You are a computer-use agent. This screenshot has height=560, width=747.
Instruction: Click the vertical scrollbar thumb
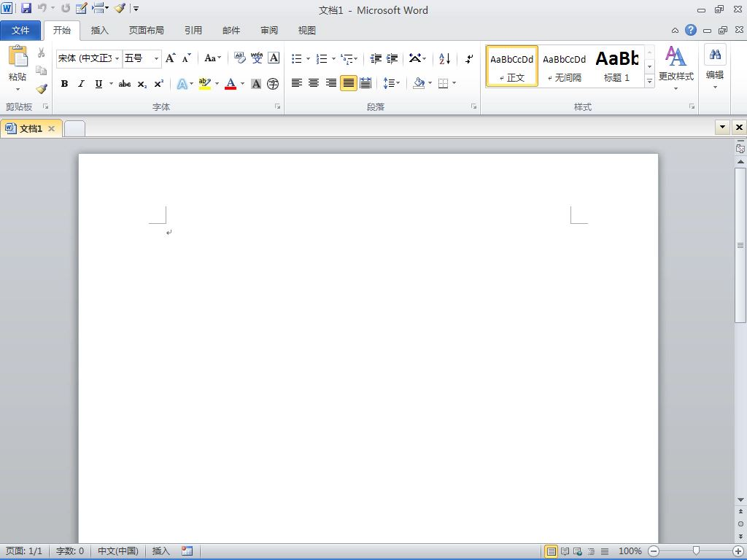pyautogui.click(x=740, y=245)
